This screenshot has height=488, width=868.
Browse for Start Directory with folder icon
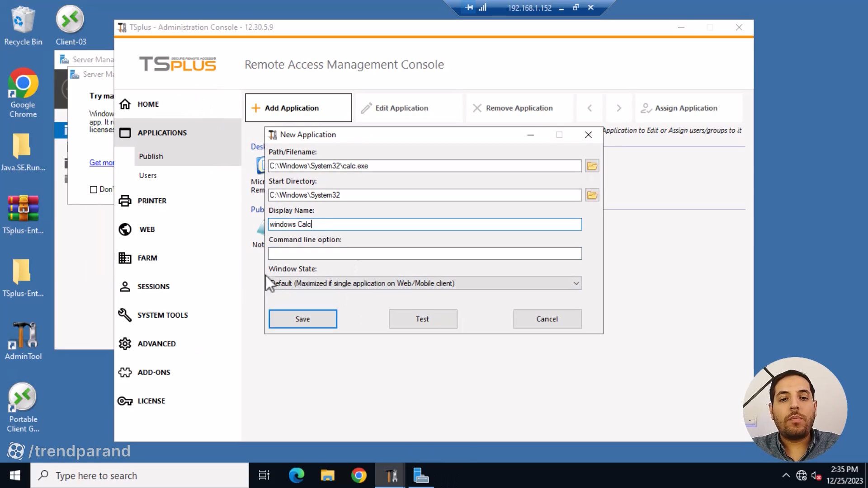[x=592, y=195]
